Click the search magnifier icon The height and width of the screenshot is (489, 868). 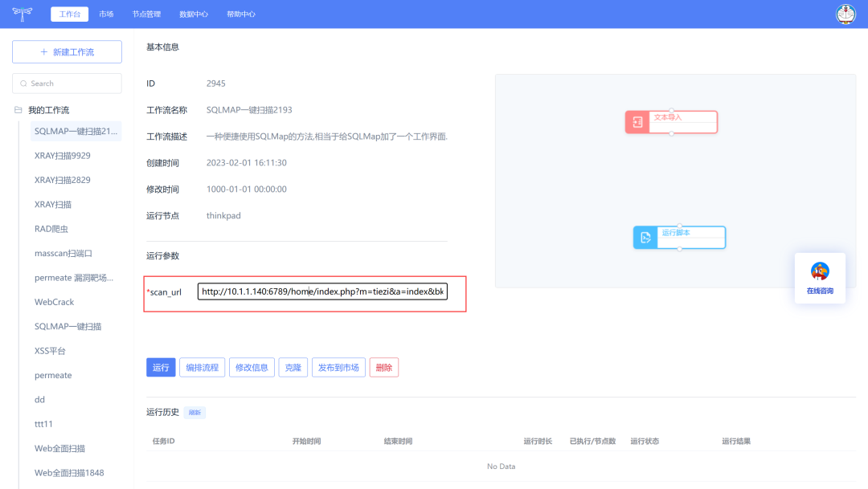coord(24,84)
